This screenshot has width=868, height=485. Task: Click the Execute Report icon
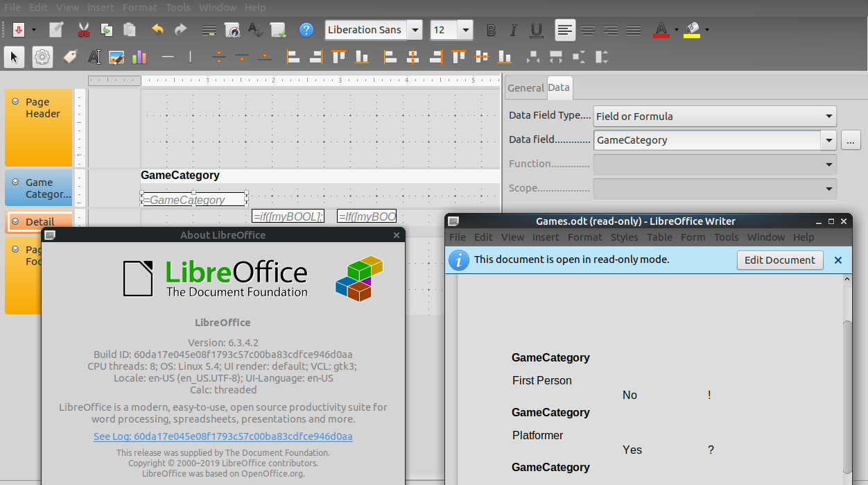click(278, 30)
